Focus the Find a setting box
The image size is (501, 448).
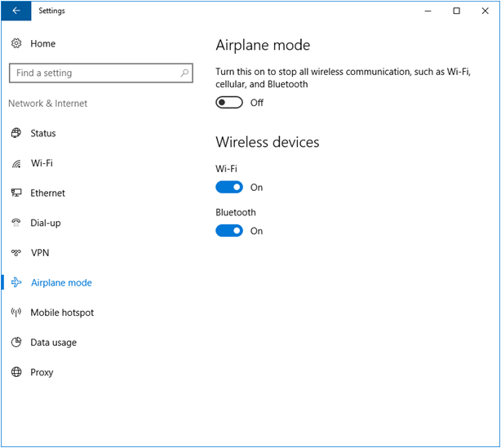[94, 73]
